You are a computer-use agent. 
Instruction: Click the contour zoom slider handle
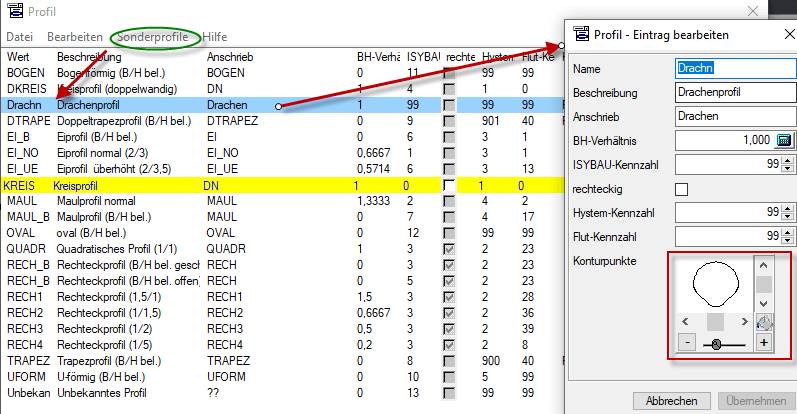[716, 343]
